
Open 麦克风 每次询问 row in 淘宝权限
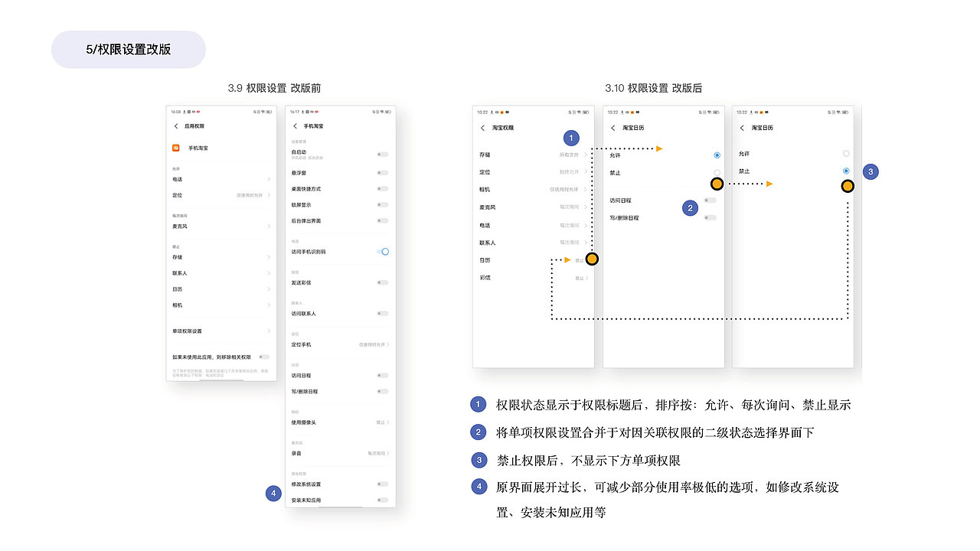(534, 207)
